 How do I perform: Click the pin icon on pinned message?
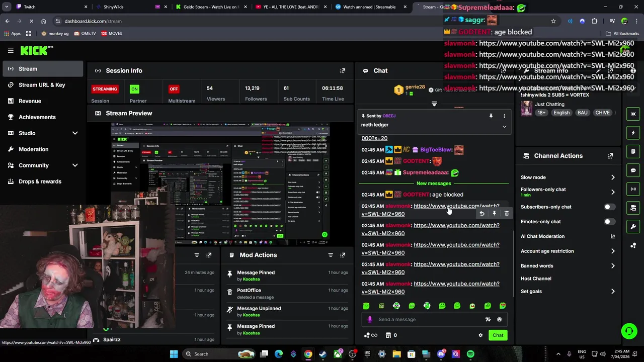491,116
